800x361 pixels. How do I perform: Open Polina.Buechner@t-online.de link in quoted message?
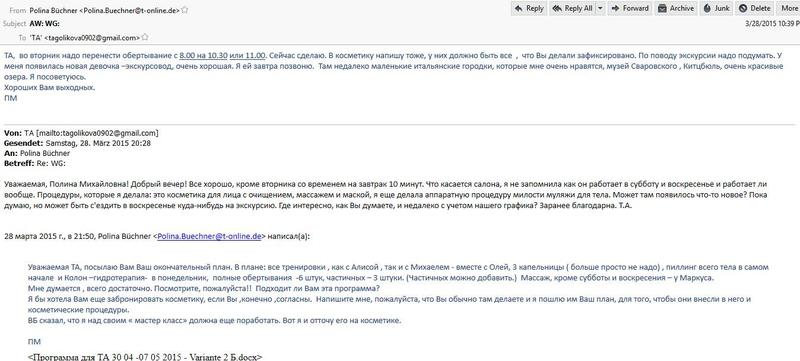coord(210,237)
